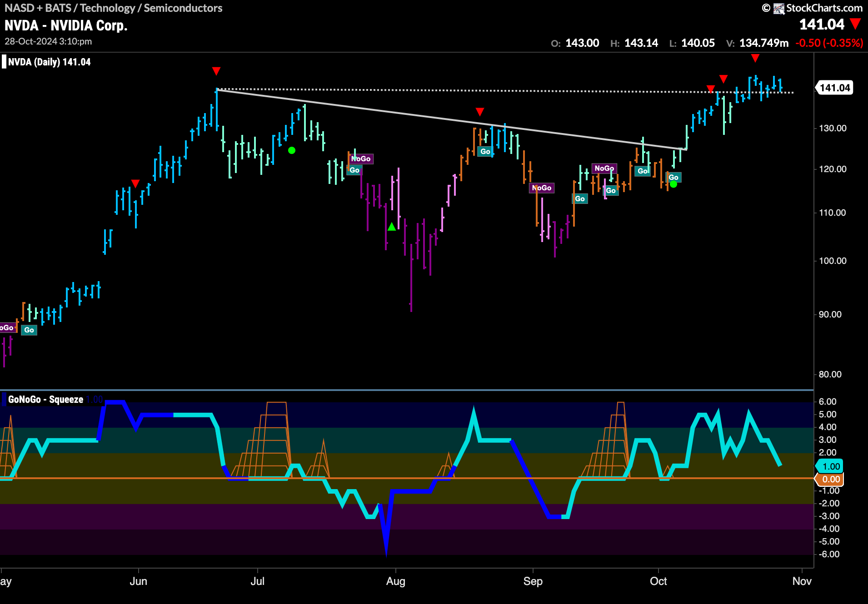This screenshot has width=868, height=604.
Task: Click the 130.00 price axis label
Action: tap(833, 129)
